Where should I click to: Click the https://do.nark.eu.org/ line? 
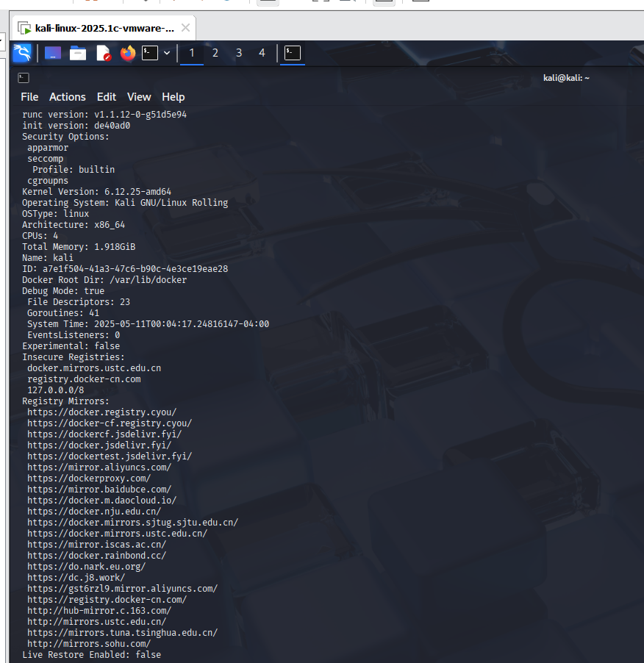click(87, 567)
